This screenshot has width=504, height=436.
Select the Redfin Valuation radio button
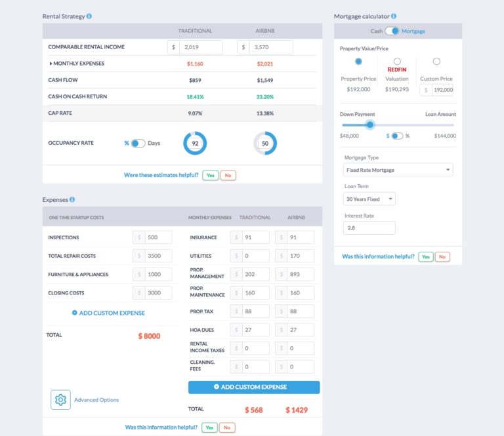click(x=397, y=62)
